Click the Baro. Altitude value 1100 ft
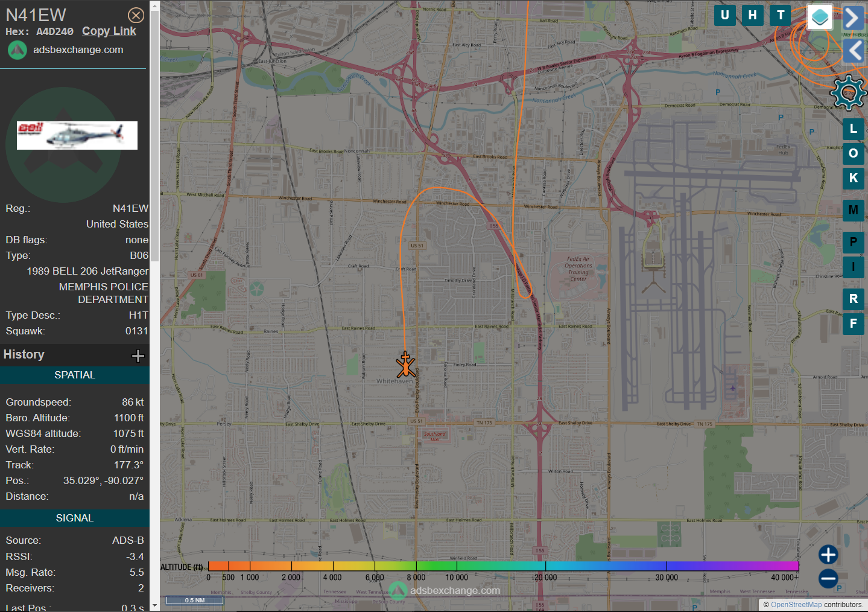868x612 pixels. pos(129,418)
